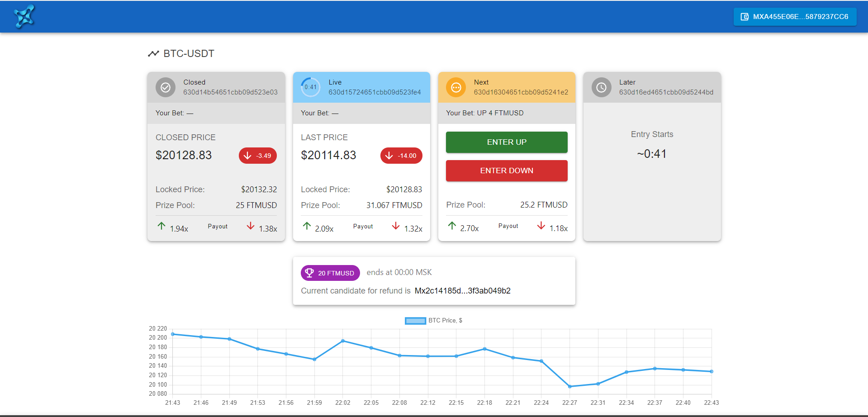Click red down arrow next to 1.32x

coord(396,226)
